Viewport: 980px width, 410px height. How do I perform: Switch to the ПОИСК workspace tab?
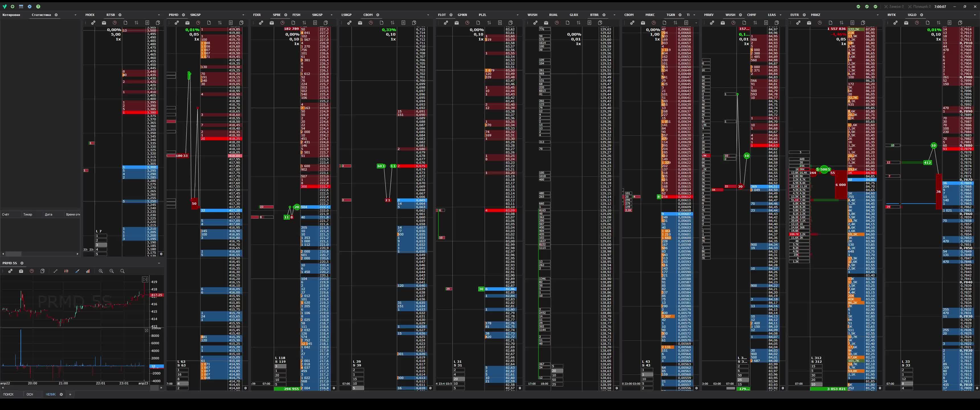coord(8,394)
